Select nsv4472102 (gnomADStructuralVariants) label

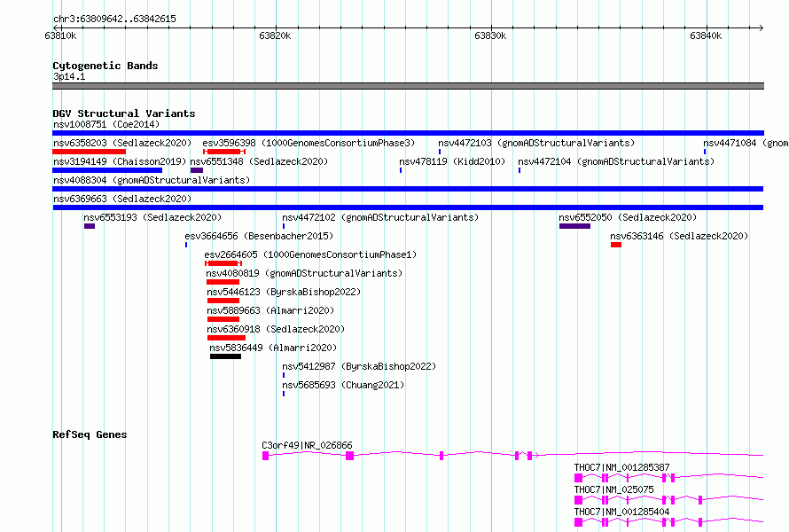point(380,217)
